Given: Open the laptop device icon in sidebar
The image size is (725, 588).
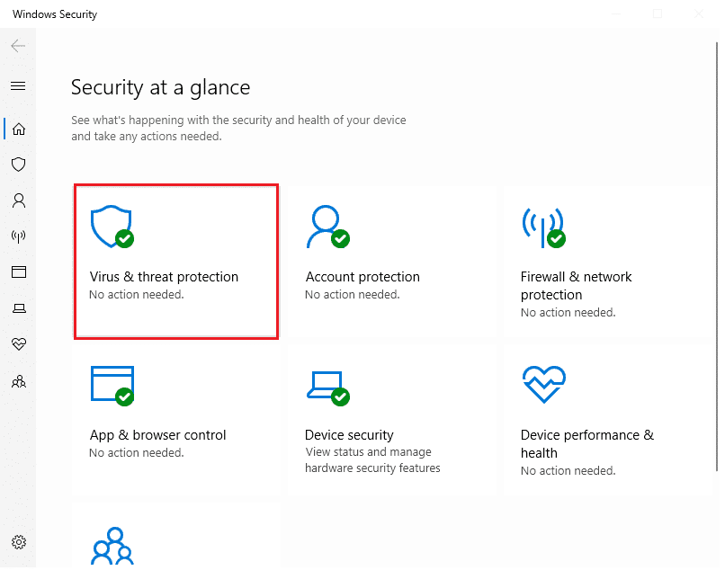Looking at the screenshot, I should tap(18, 308).
